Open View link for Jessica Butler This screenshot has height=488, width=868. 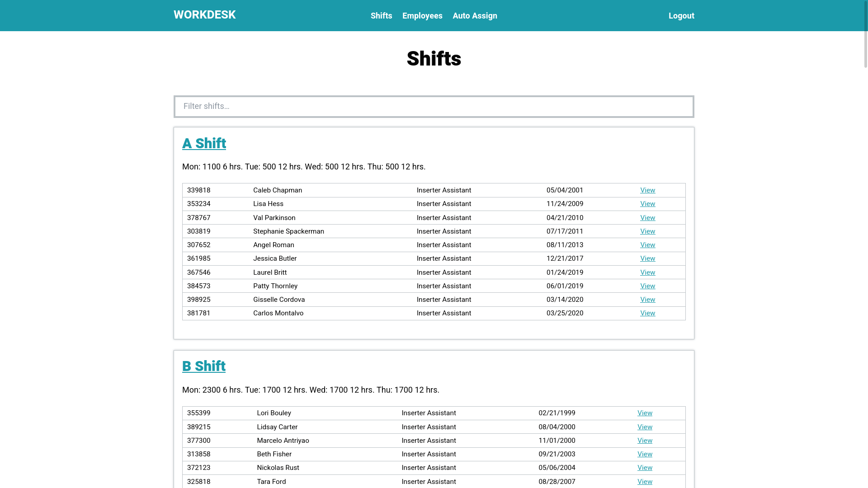click(x=647, y=258)
